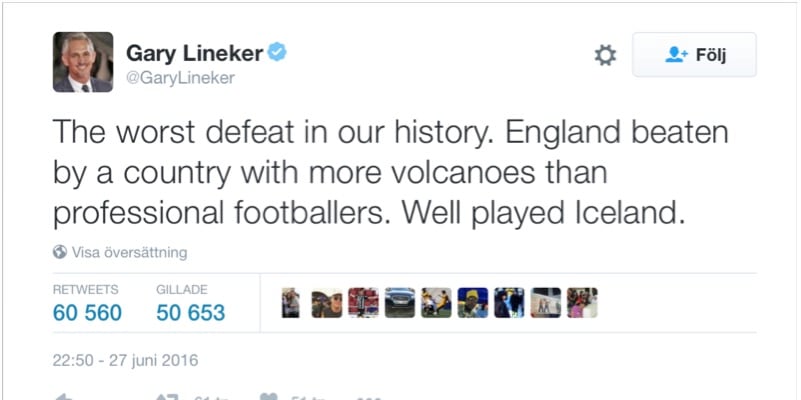The image size is (801, 400).
Task: View the 60 560 retweets list
Action: click(87, 313)
